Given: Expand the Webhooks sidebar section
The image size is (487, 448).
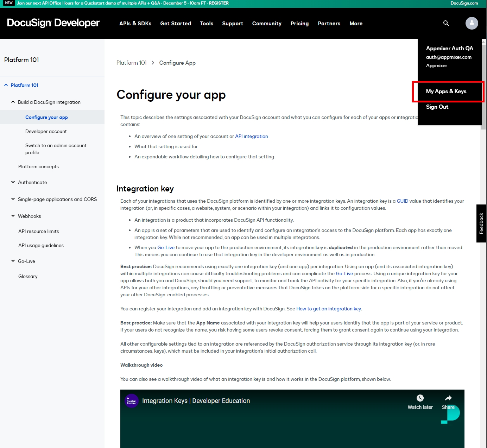Looking at the screenshot, I should [x=13, y=216].
